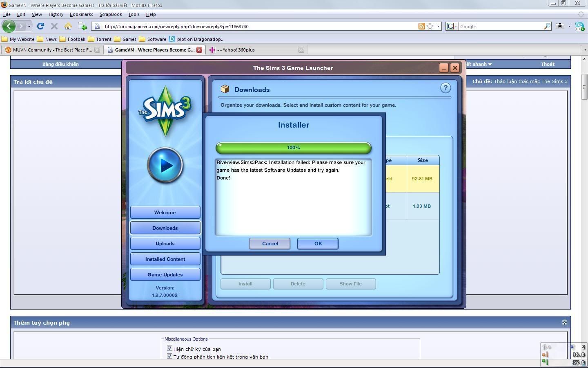Select the 92.81 MB download row
The width and height of the screenshot is (588, 368).
coord(412,179)
